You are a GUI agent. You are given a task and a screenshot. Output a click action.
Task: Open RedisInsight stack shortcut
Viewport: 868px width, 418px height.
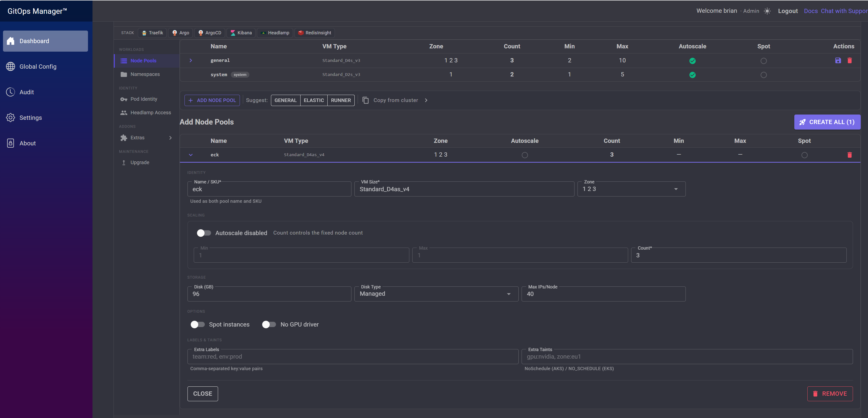point(314,33)
